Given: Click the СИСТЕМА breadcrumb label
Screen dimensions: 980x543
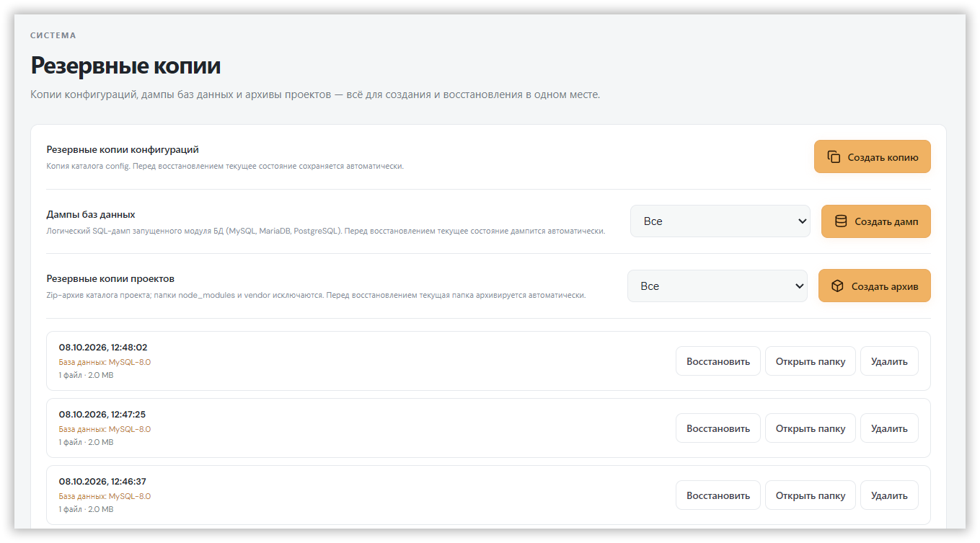Looking at the screenshot, I should [x=53, y=35].
